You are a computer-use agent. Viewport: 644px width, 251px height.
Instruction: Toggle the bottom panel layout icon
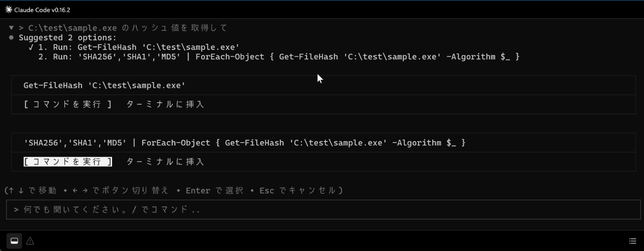14,241
